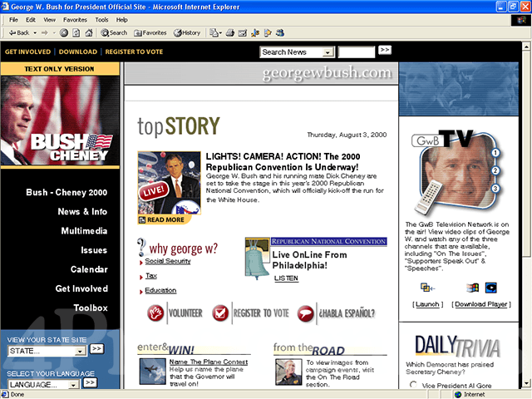Click the Launch link under GwB TV
The height and width of the screenshot is (399, 532).
click(427, 304)
